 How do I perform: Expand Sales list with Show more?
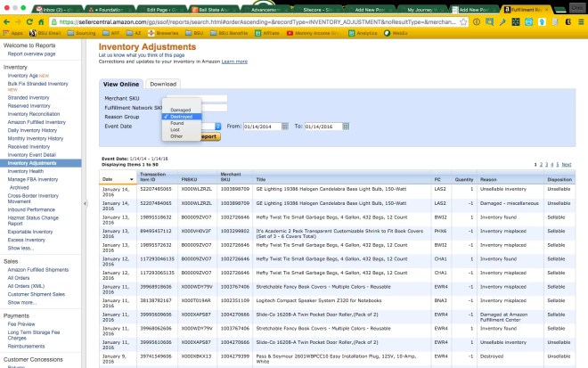pos(22,302)
